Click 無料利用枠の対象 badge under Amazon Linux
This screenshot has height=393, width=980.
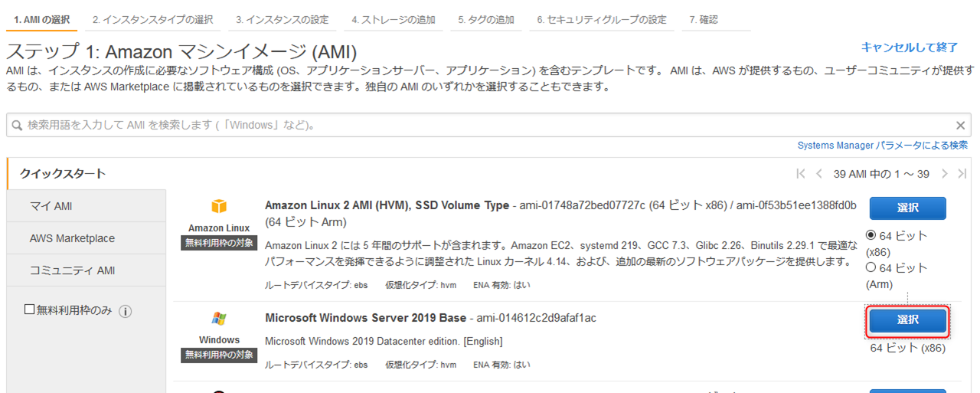219,244
